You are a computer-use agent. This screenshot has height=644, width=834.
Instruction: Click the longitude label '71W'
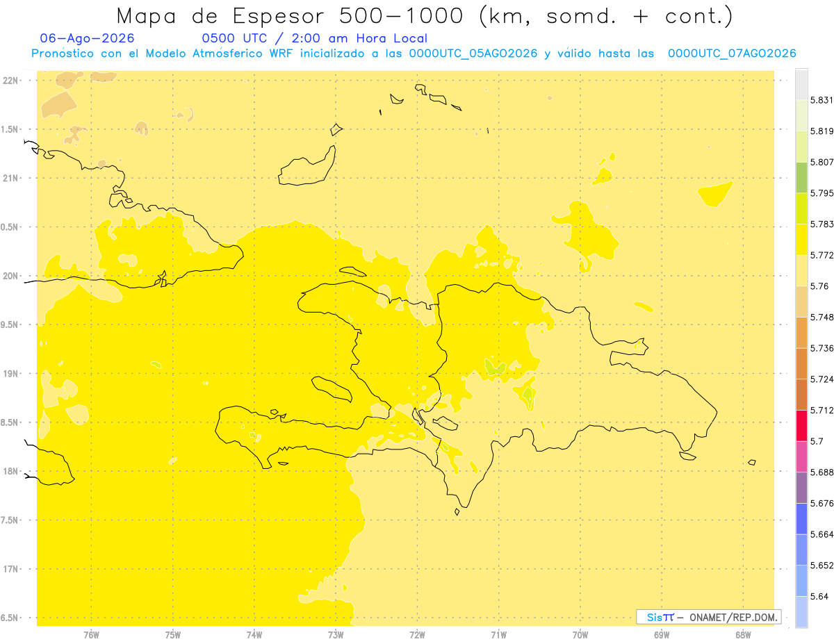click(x=498, y=635)
